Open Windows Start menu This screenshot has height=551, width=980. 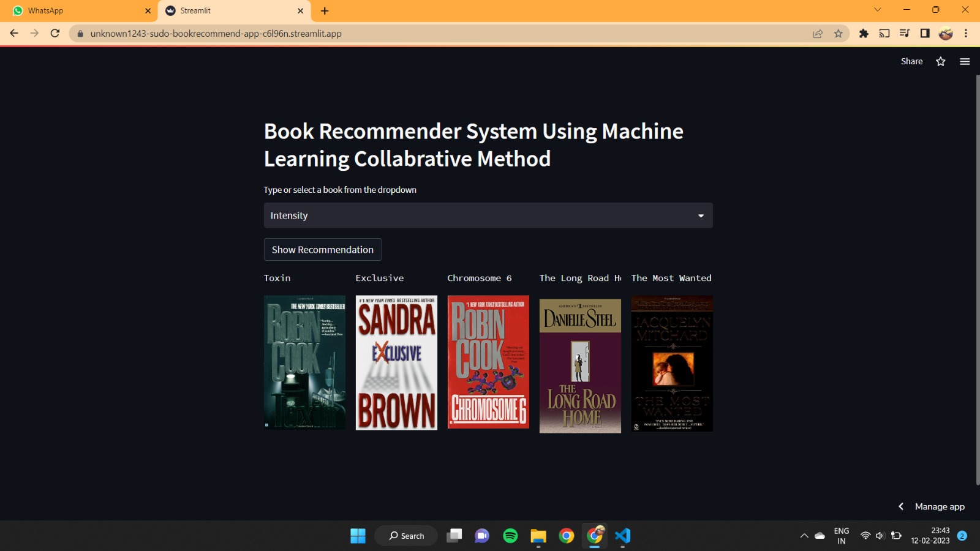click(x=358, y=536)
